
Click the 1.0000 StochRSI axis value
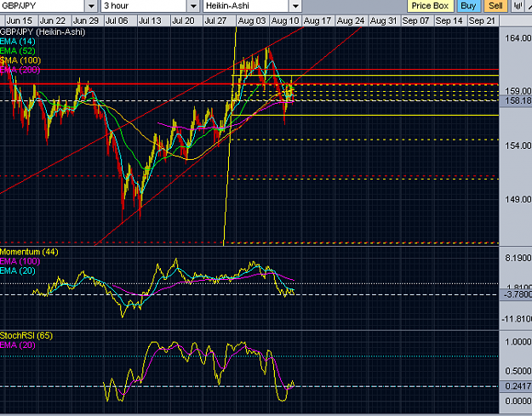pyautogui.click(x=518, y=341)
